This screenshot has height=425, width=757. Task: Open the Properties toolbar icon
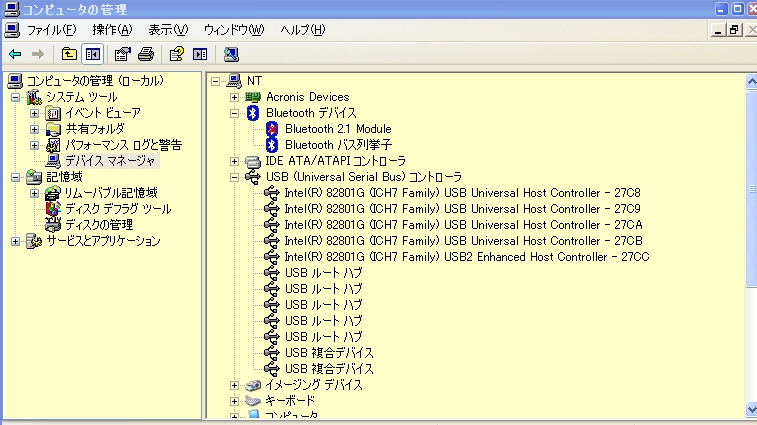123,54
